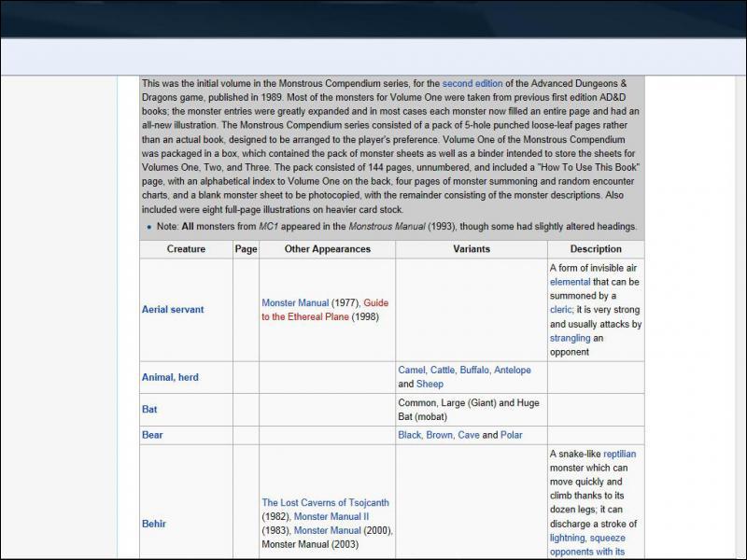
Task: Open the Antelope variant link
Action: pyautogui.click(x=512, y=370)
